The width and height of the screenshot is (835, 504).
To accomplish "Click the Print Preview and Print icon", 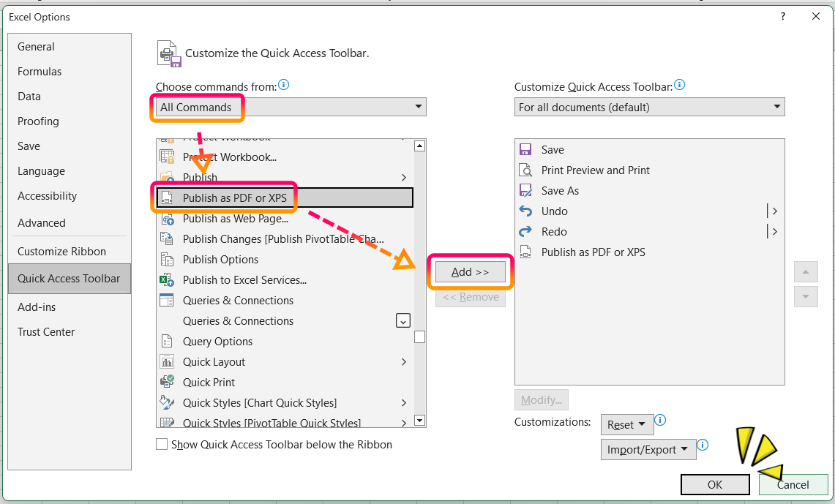I will click(525, 170).
